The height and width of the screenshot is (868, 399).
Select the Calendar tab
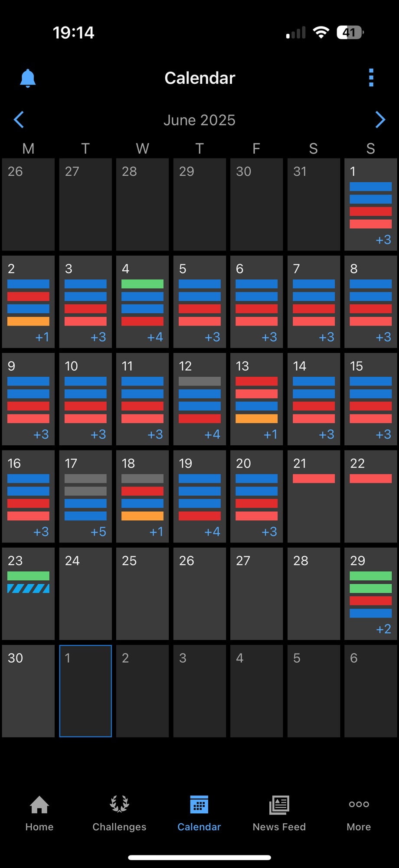199,813
